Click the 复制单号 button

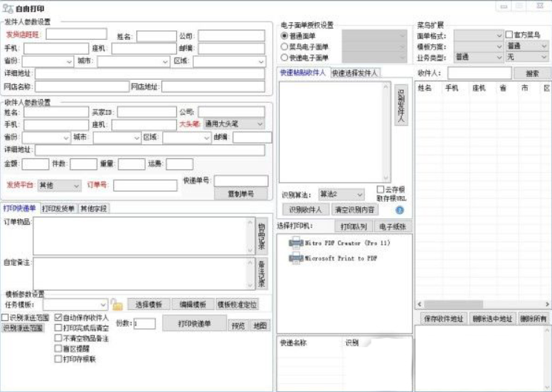click(240, 194)
